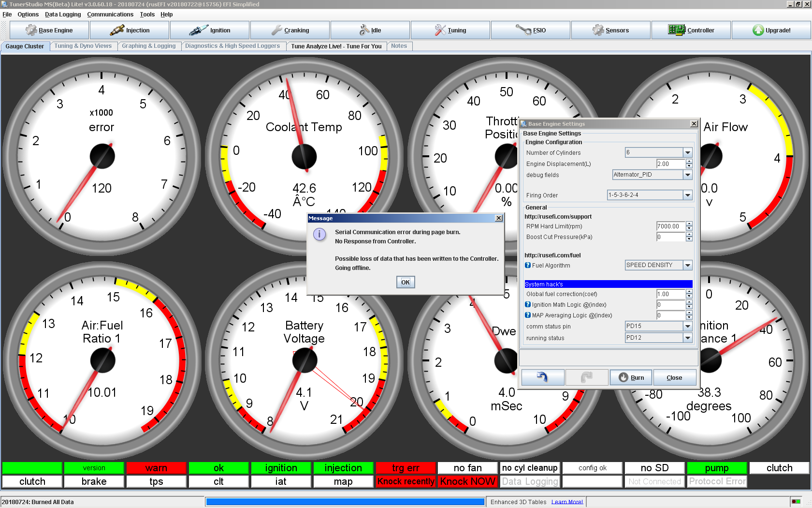
Task: Open the Idle settings toolbar button
Action: [x=370, y=30]
